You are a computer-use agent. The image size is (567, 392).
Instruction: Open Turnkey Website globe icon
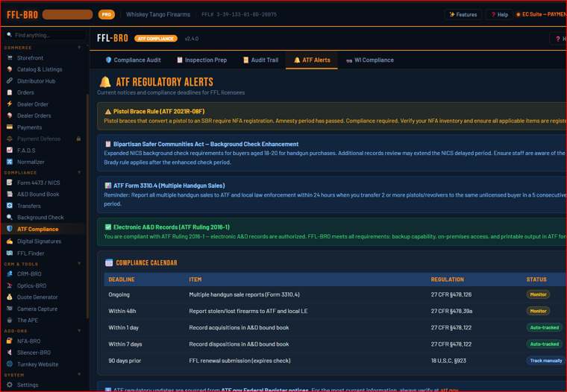10,364
